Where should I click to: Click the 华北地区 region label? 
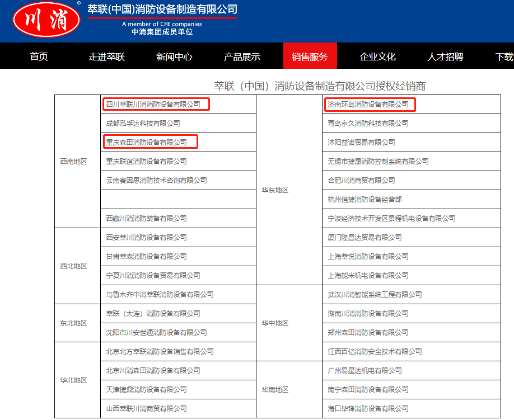pyautogui.click(x=73, y=380)
